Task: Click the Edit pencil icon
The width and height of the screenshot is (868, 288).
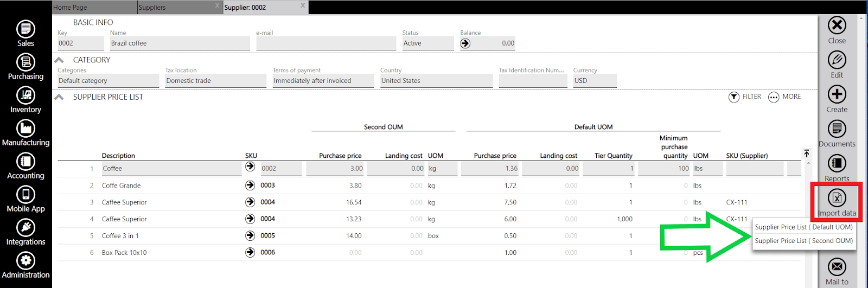Action: [x=837, y=60]
